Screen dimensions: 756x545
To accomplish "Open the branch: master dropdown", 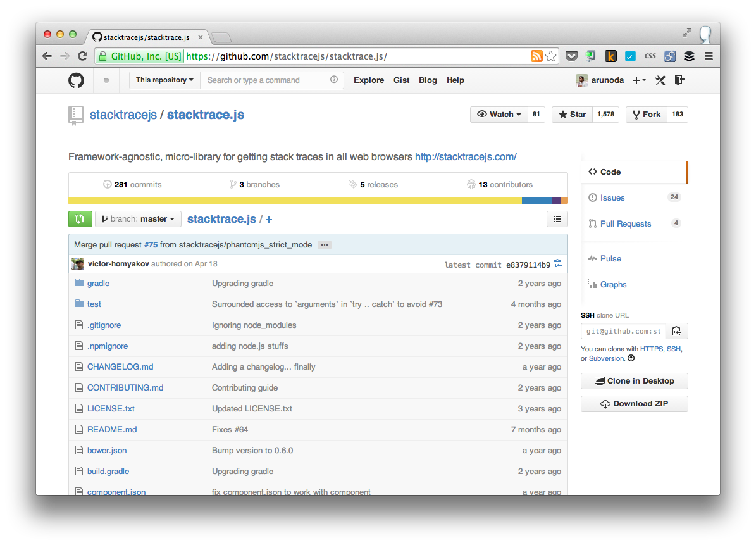I will click(138, 219).
